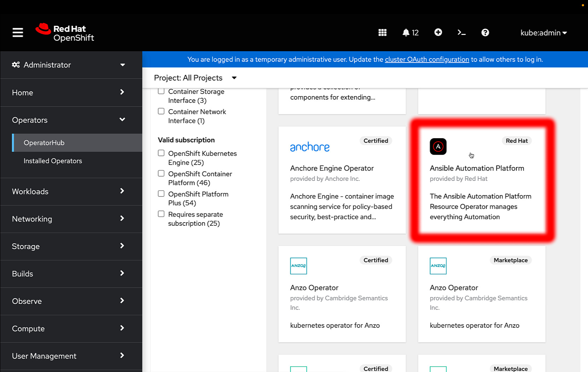
Task: Collapse the Operators navigation section
Action: pos(71,120)
